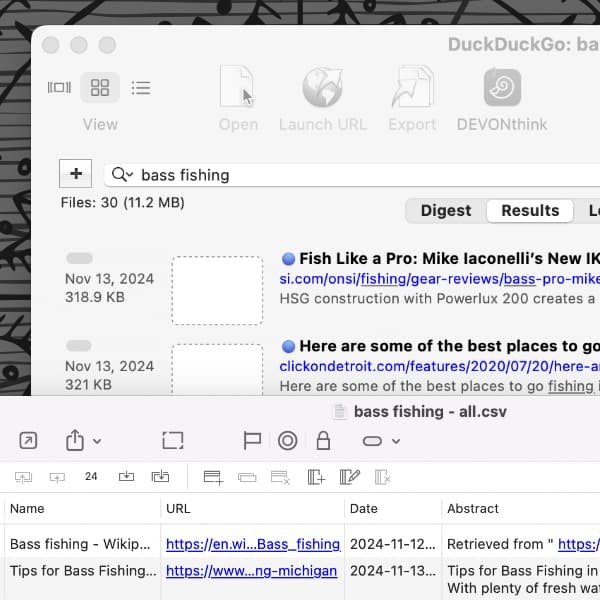Click the flag icon in CSV toolbar
Screen dimensions: 600x600
252,440
